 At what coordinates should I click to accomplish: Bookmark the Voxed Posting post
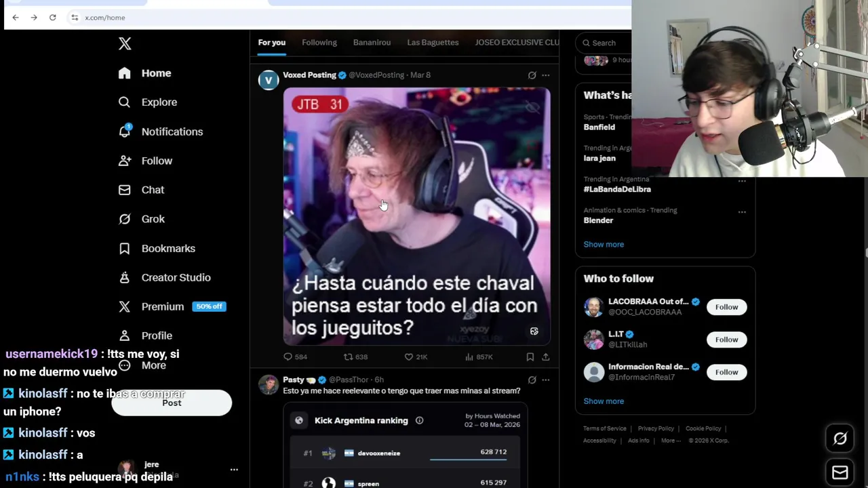pyautogui.click(x=530, y=357)
